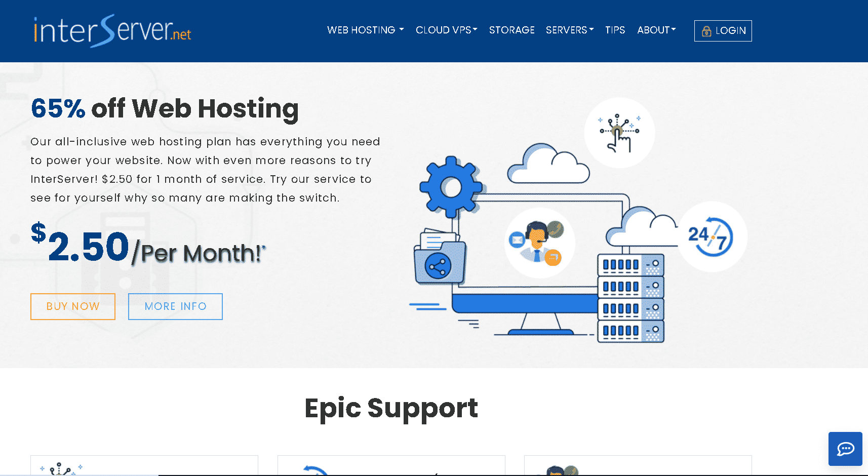Expand the Servers dropdown menu
868x476 pixels.
570,30
